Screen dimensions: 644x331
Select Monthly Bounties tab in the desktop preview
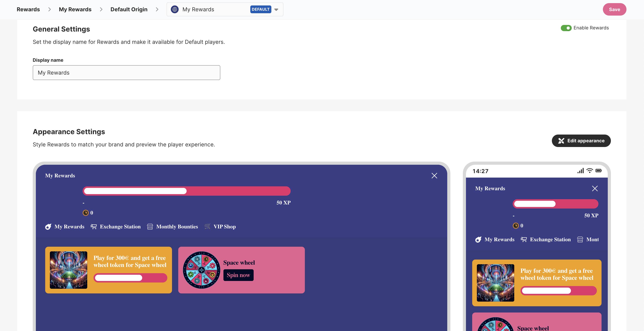pos(177,227)
